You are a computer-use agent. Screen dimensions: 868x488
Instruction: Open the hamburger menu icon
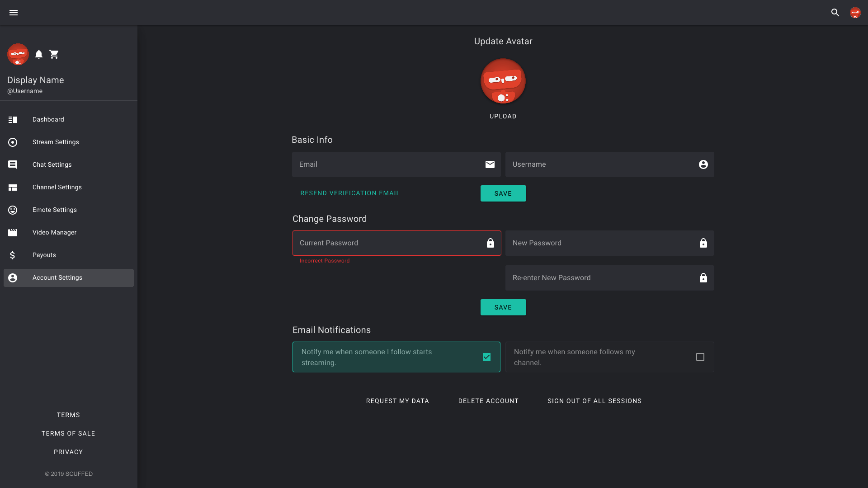[14, 13]
